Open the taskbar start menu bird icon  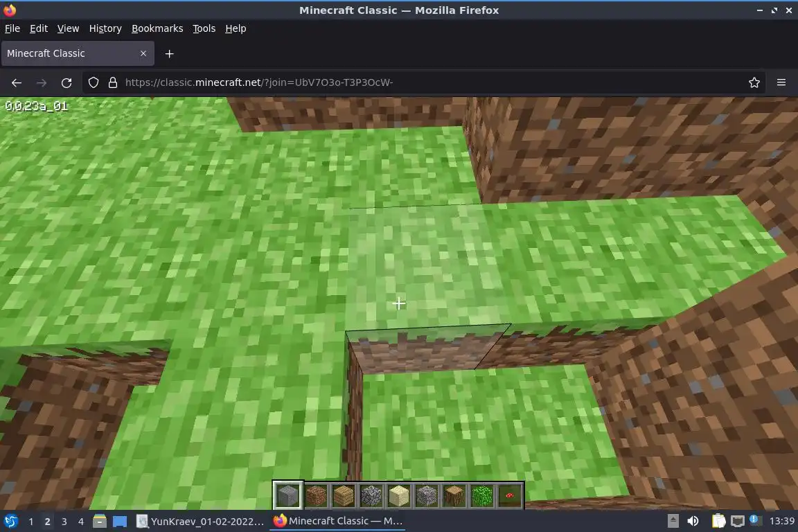click(x=10, y=522)
